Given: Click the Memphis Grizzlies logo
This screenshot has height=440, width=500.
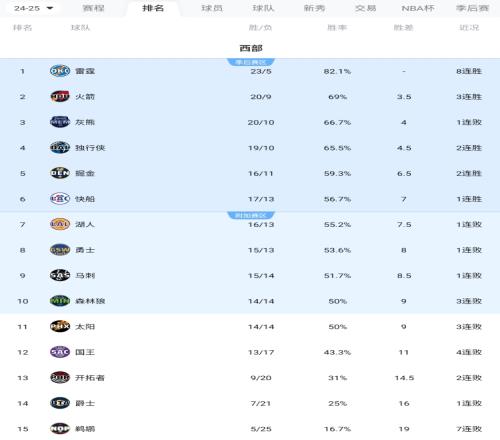Looking at the screenshot, I should pos(60,122).
